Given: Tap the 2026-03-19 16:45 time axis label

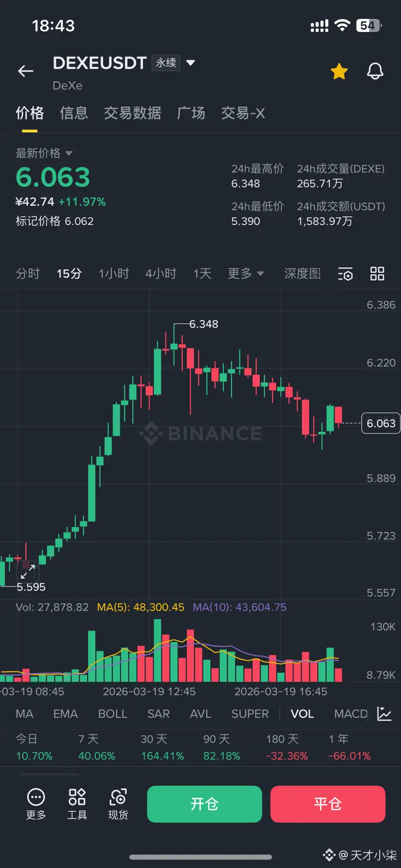Looking at the screenshot, I should (x=281, y=692).
